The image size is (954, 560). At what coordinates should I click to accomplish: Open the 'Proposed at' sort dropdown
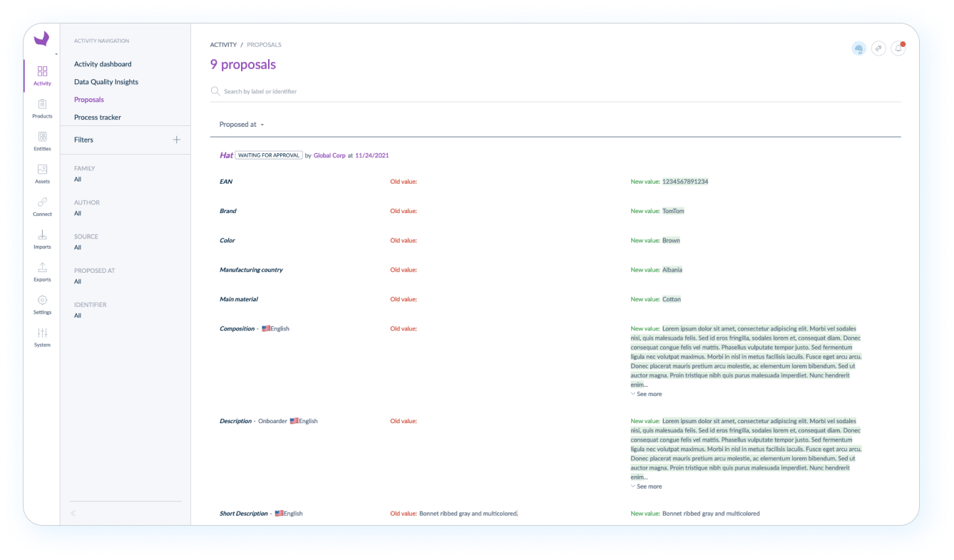point(241,124)
